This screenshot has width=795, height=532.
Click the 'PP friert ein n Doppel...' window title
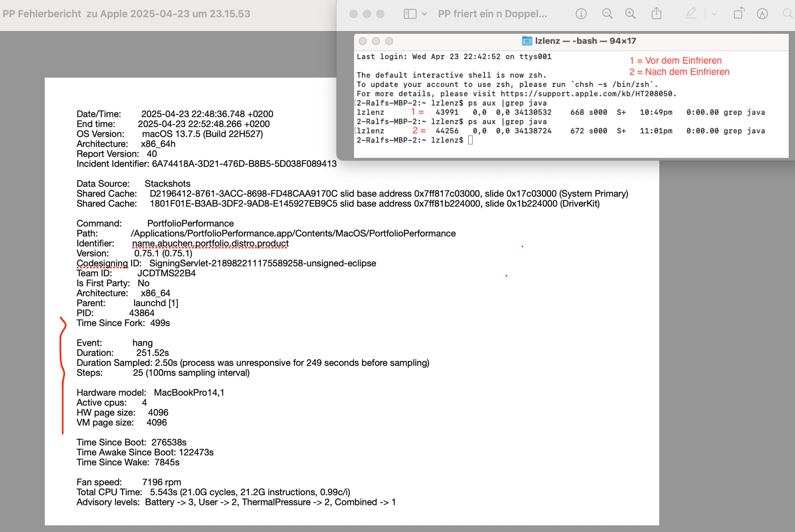pos(492,14)
